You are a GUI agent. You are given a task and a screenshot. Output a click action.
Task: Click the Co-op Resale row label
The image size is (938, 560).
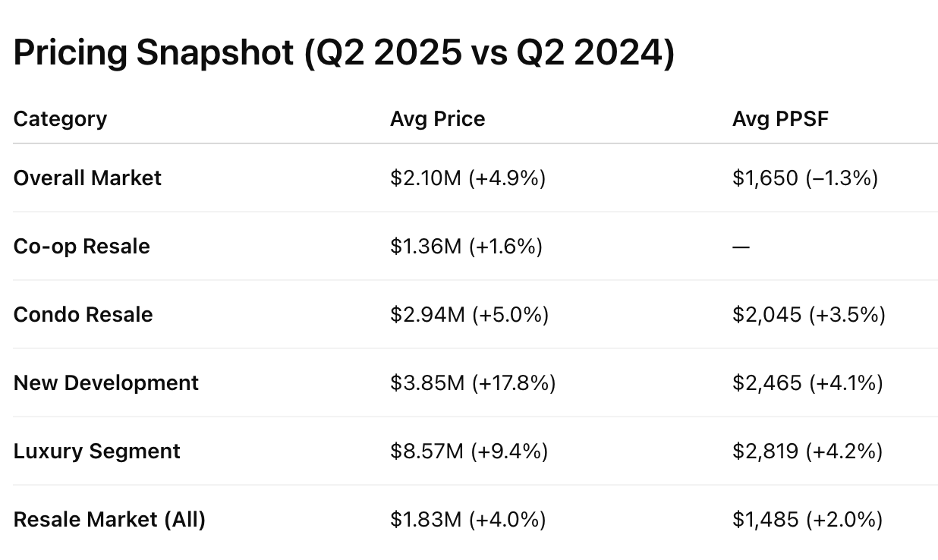pos(81,247)
